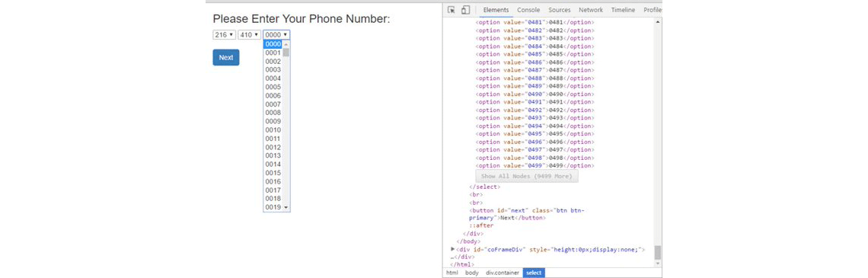Click the body breadcrumb
The height and width of the screenshot is (278, 868).
pos(471,273)
